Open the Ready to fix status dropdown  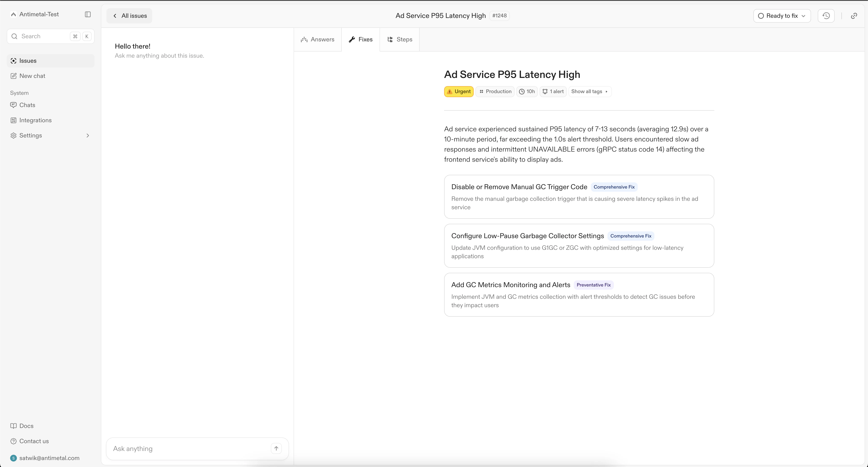click(781, 16)
